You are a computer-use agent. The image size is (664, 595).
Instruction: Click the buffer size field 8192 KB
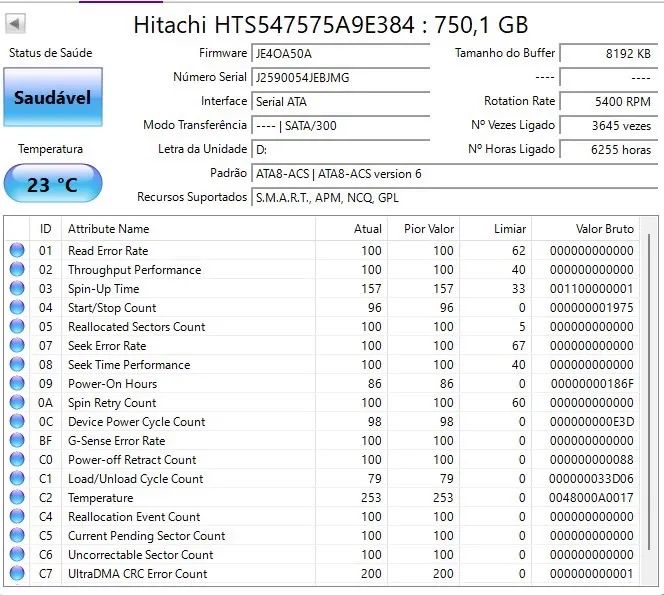coord(609,54)
